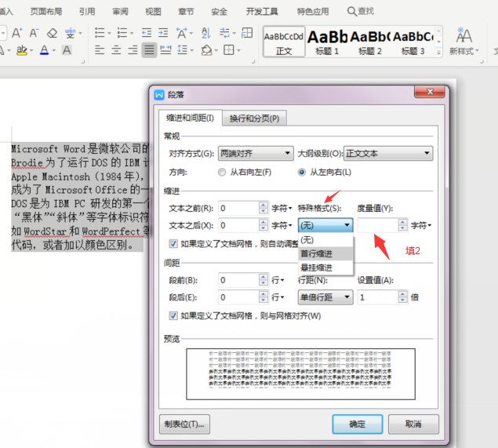Apply 标题 1 style

click(327, 42)
